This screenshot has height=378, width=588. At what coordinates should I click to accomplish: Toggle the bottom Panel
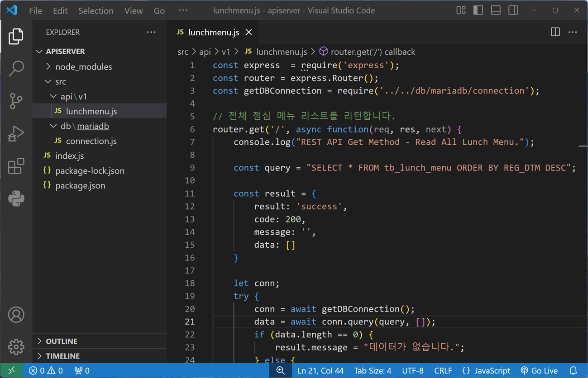coord(496,10)
